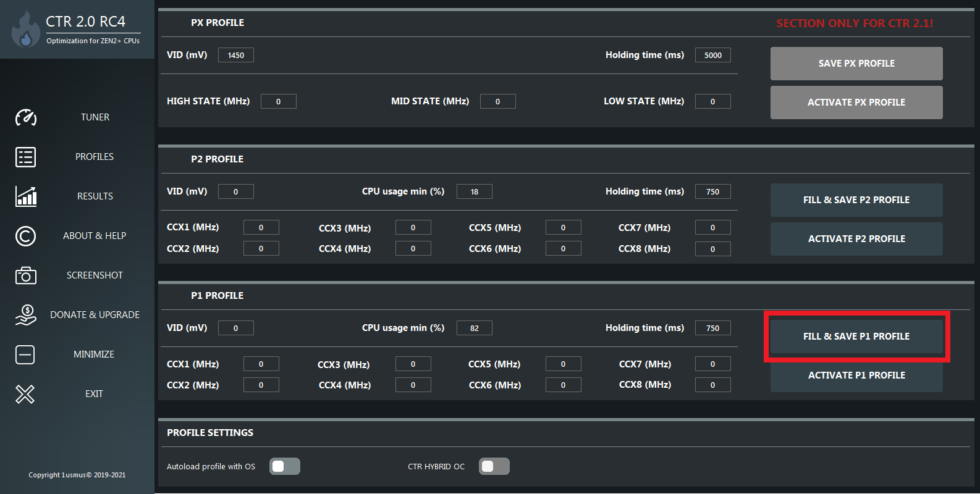Switch to the RESULTS menu item
This screenshot has height=494, width=980.
95,196
